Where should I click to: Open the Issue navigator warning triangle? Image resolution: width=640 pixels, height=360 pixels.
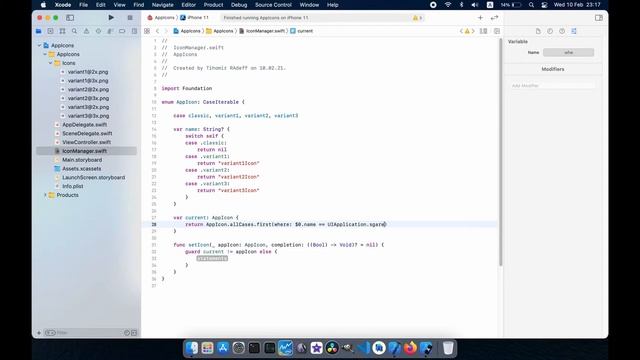86,31
